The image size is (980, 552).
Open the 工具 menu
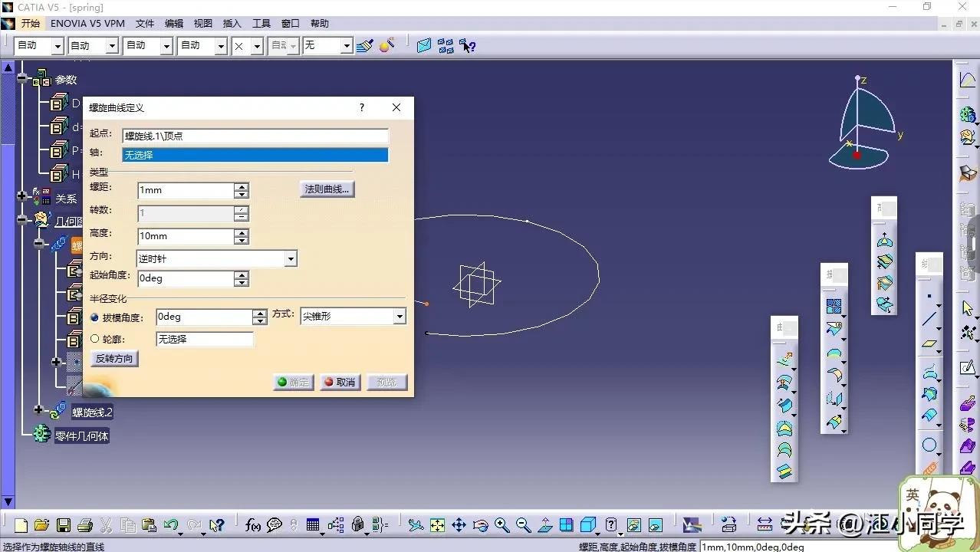click(x=261, y=24)
